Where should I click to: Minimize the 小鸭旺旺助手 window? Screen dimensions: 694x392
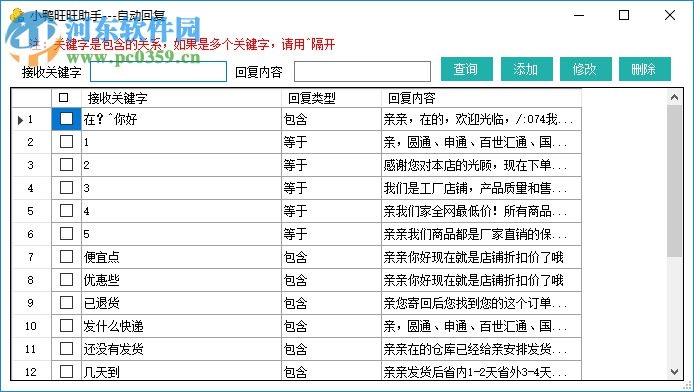[x=579, y=15]
